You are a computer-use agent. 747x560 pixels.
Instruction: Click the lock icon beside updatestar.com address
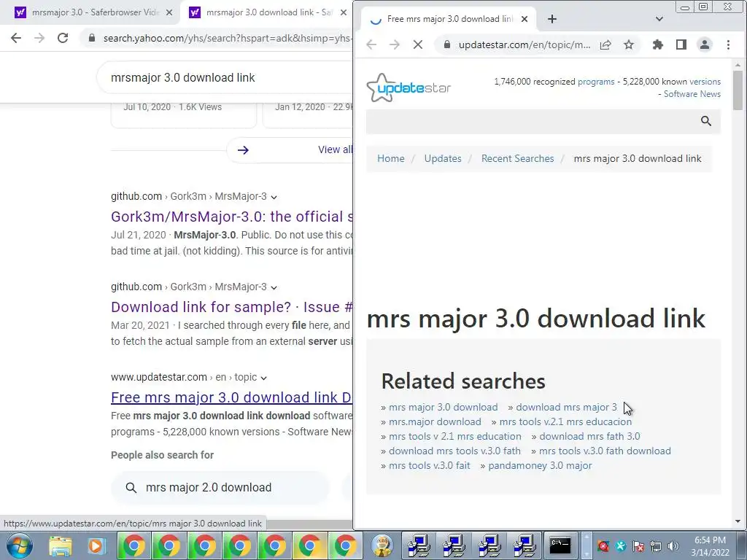coord(447,44)
